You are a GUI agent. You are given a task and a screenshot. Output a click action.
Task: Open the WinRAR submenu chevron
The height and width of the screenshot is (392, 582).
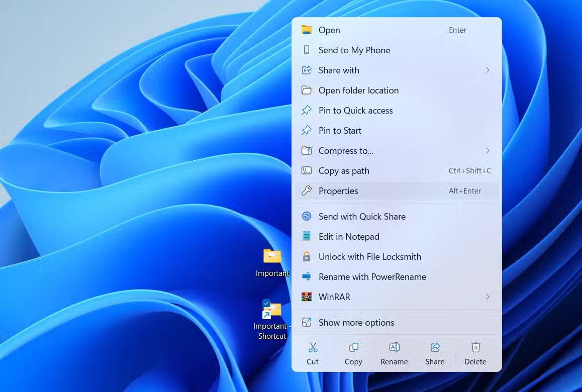pos(487,297)
